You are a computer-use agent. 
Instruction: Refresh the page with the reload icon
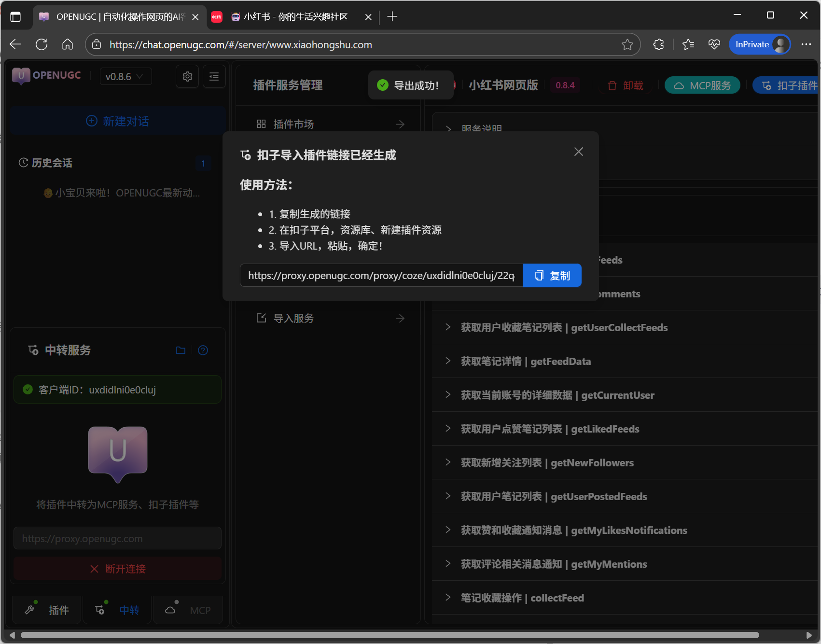point(42,44)
